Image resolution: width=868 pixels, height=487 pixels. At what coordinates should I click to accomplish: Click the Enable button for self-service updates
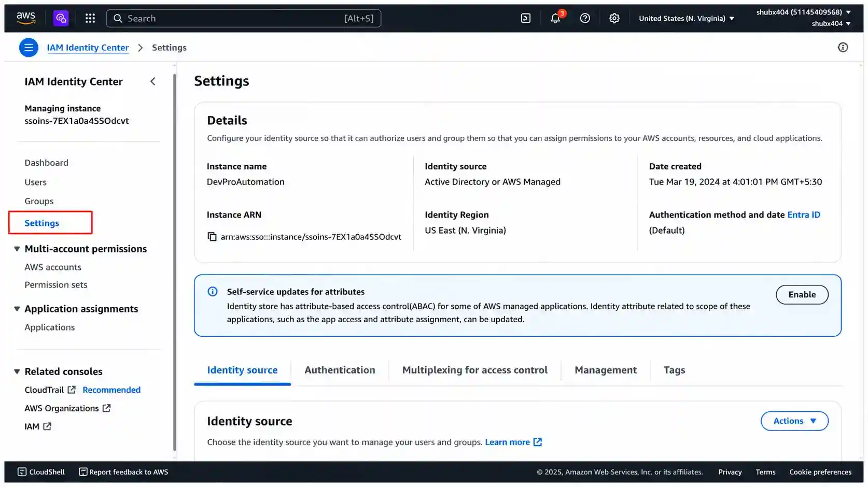[802, 295]
